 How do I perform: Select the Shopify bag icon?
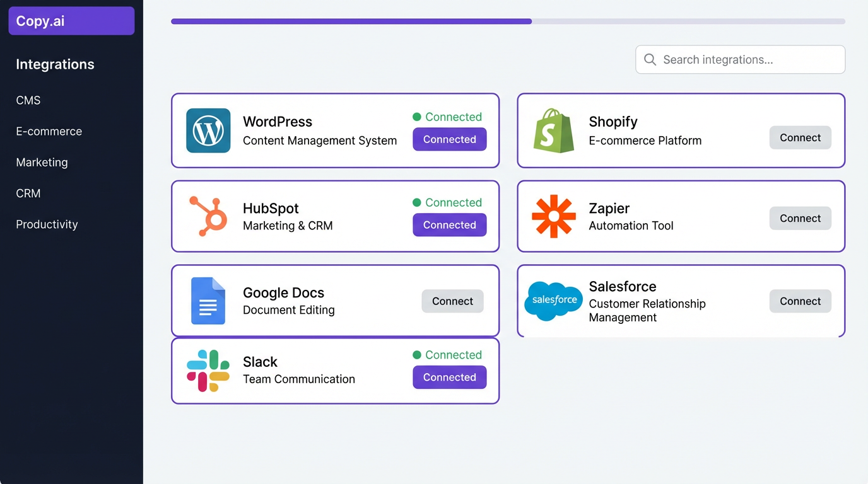pos(553,130)
